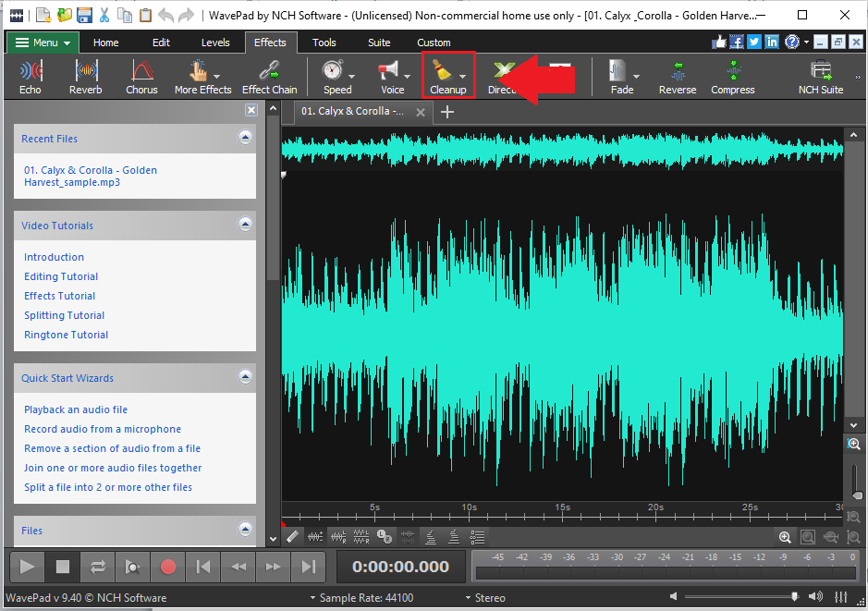Click the LinkedIn share icon
The height and width of the screenshot is (611, 868).
click(772, 42)
